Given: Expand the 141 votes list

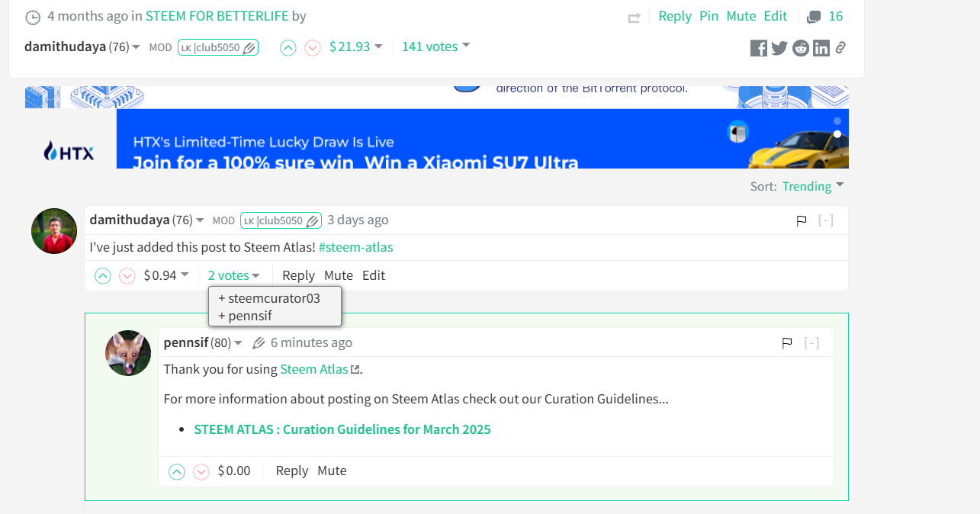Looking at the screenshot, I should (435, 47).
